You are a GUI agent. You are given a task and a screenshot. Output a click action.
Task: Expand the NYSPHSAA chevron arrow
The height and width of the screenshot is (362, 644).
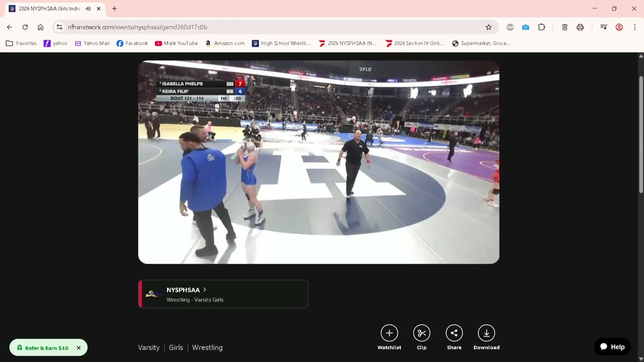click(x=204, y=290)
